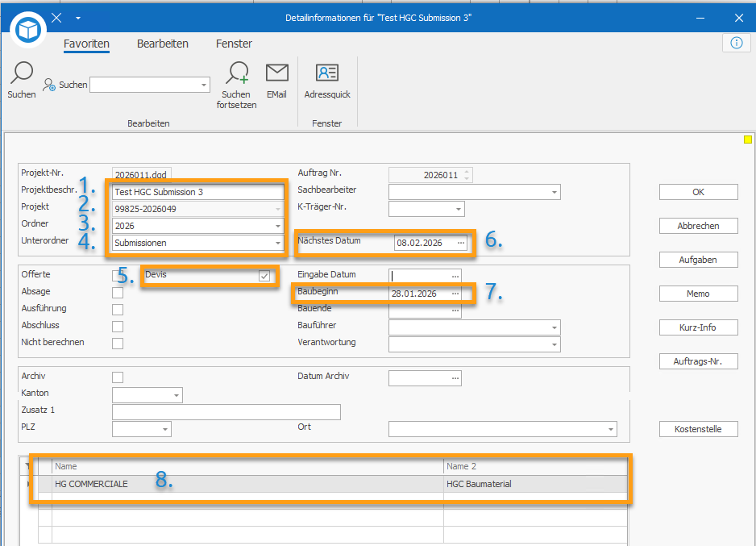Click the info icon at top right
756x546 pixels.
tap(736, 43)
